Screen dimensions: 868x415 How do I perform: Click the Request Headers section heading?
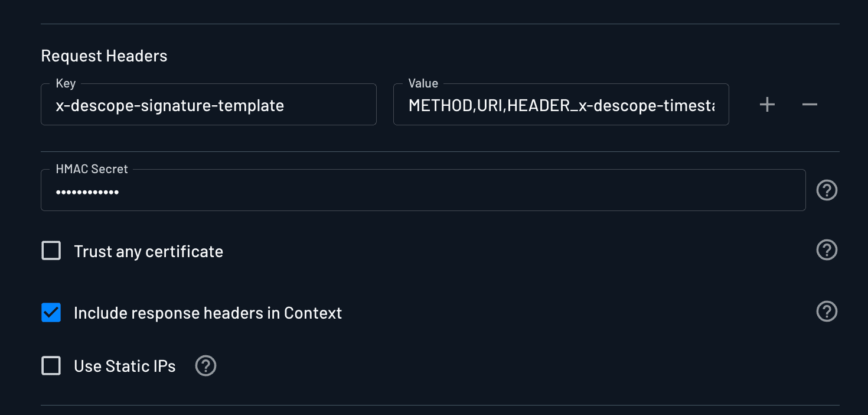click(x=104, y=56)
